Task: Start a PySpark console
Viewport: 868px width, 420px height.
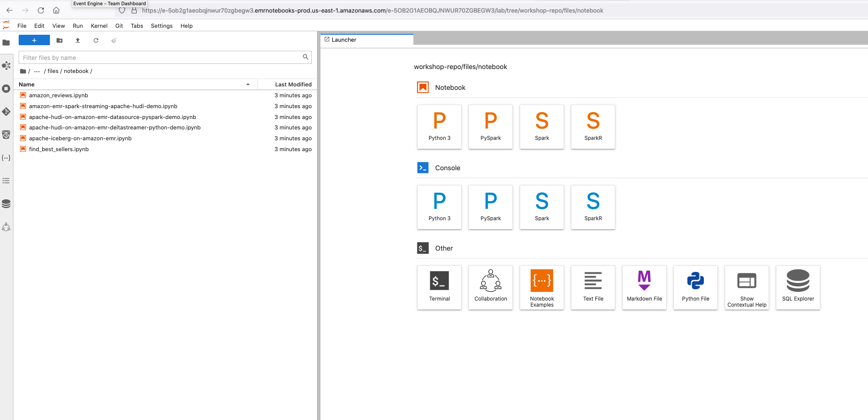Action: pos(491,207)
